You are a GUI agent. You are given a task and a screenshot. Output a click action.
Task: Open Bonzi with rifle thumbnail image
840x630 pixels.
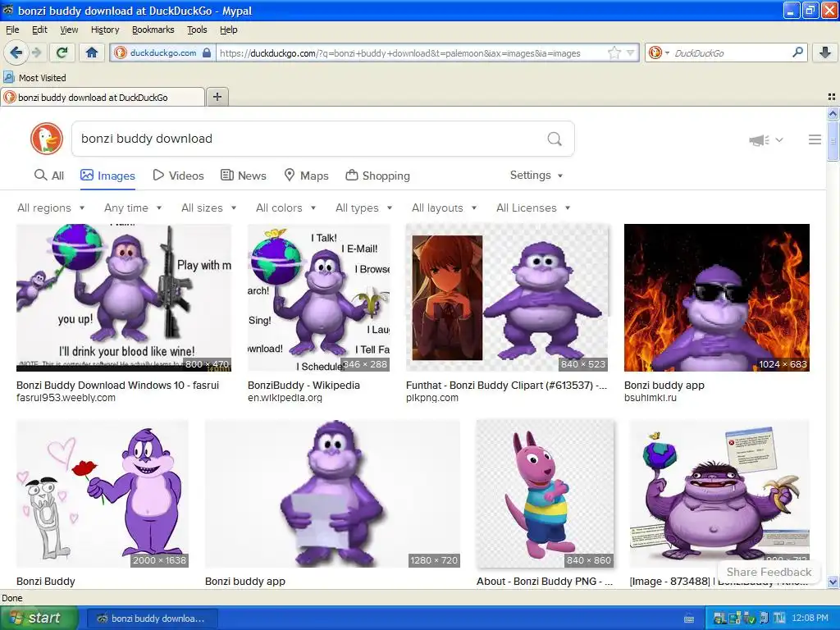124,297
